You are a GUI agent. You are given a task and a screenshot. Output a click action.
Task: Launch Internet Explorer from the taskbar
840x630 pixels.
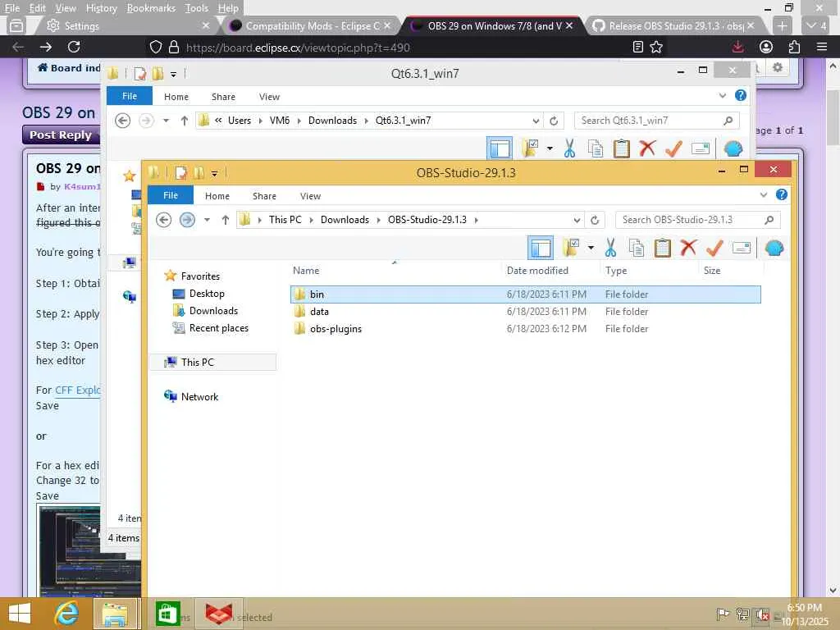(x=66, y=614)
